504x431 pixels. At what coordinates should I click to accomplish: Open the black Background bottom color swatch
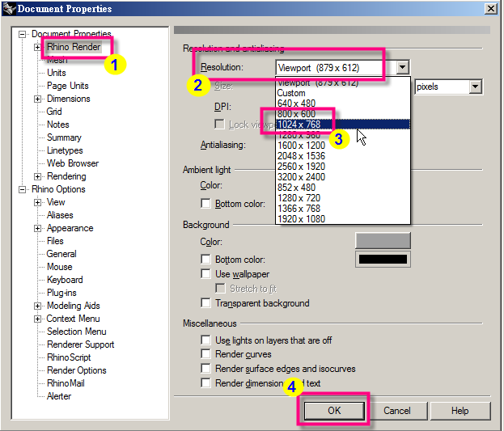(383, 259)
